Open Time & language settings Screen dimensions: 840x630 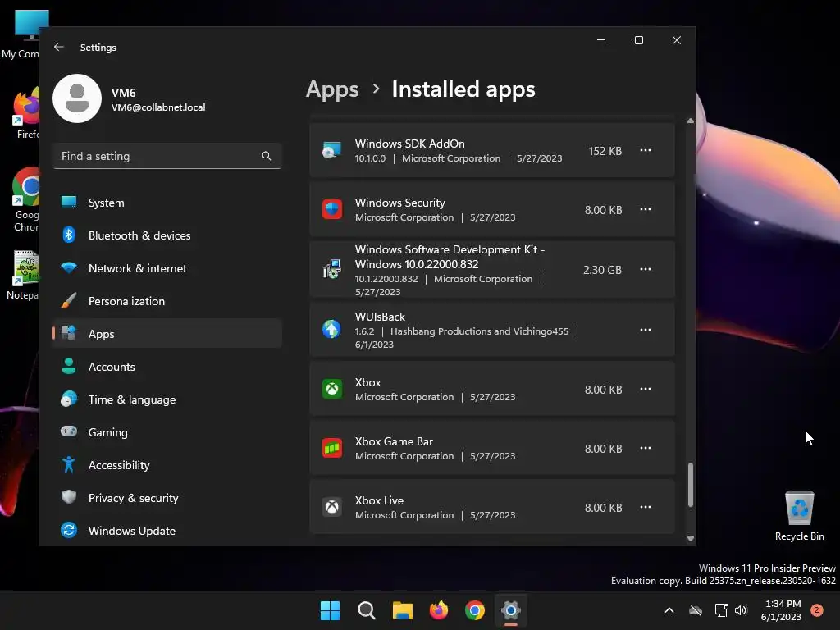[167, 399]
